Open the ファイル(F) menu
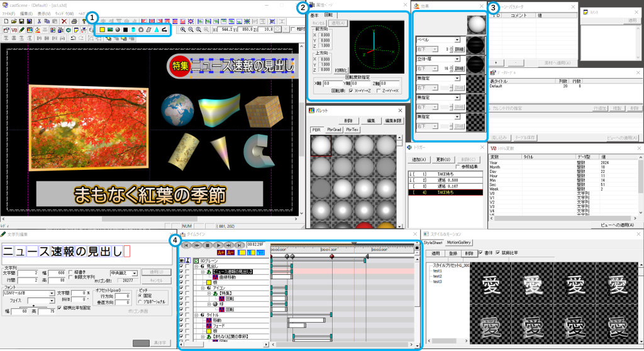Image resolution: width=644 pixels, height=351 pixels. pos(8,14)
